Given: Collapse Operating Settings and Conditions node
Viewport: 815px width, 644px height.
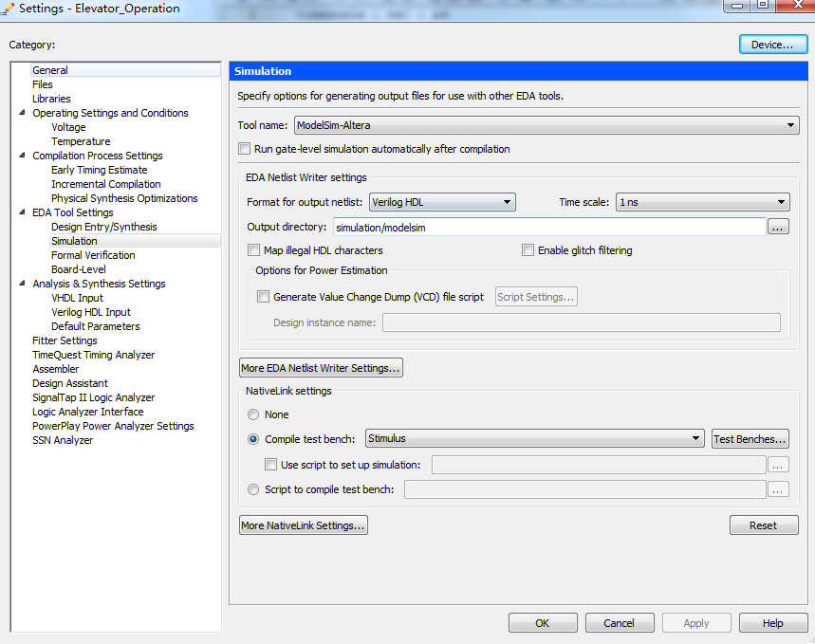Looking at the screenshot, I should 22,112.
